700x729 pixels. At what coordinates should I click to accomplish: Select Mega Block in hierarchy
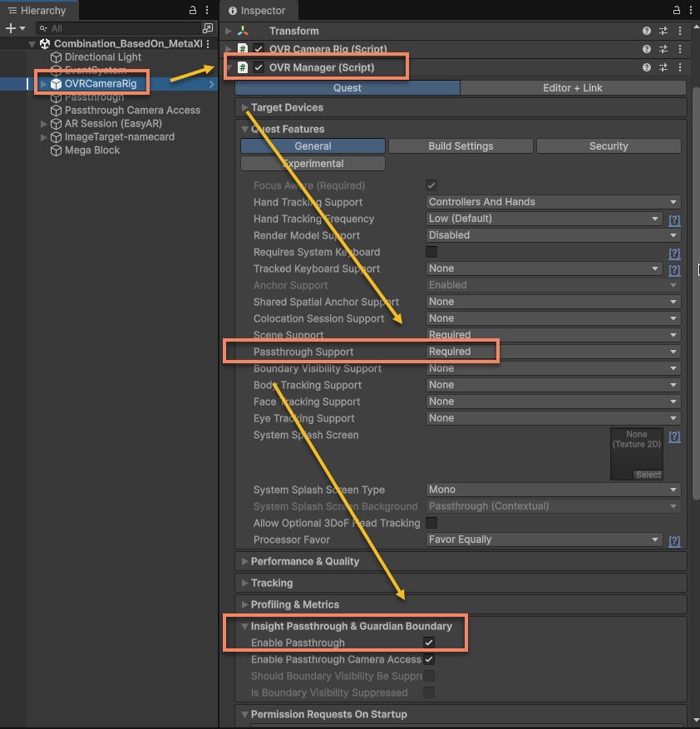click(x=92, y=150)
